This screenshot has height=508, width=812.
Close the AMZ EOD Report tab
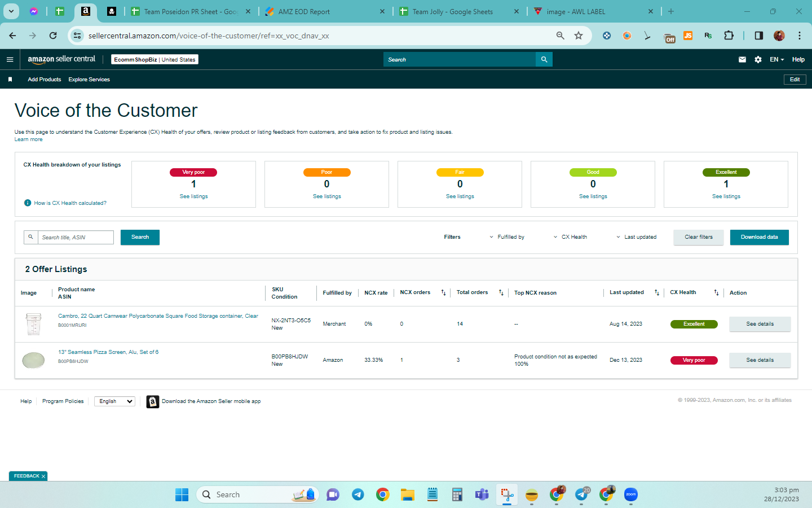click(x=382, y=11)
